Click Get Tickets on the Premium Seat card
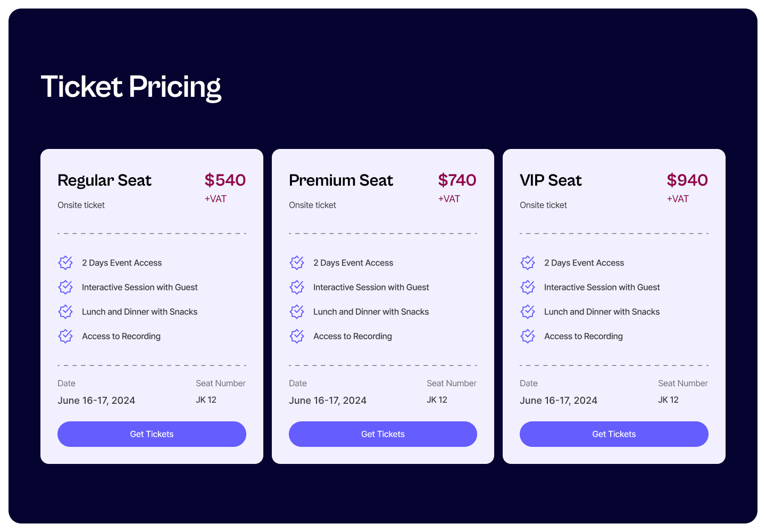 [382, 434]
